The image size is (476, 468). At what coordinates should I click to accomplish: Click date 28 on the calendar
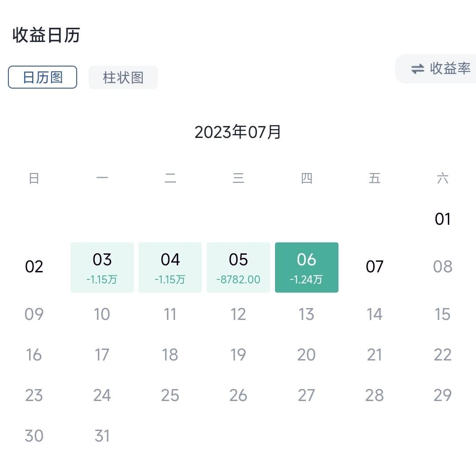[x=375, y=395]
